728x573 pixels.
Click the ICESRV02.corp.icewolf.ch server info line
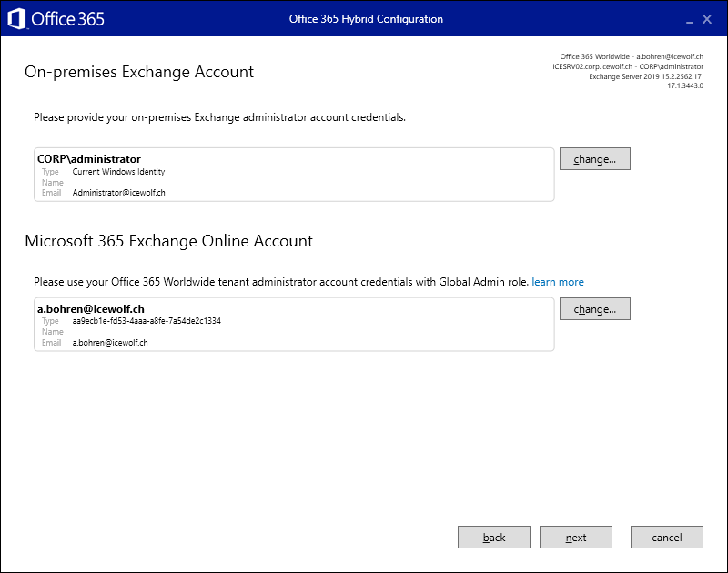(628, 66)
